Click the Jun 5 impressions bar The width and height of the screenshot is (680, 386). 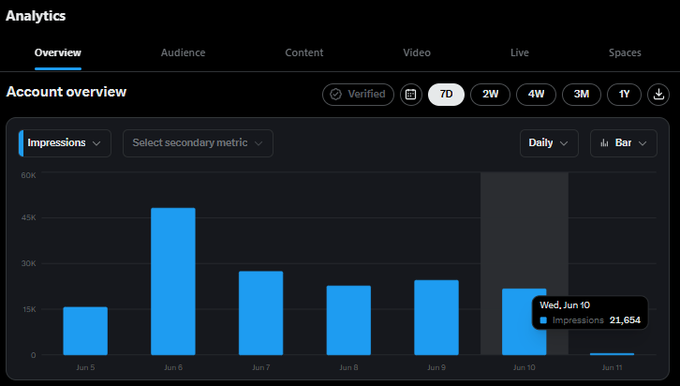point(85,331)
